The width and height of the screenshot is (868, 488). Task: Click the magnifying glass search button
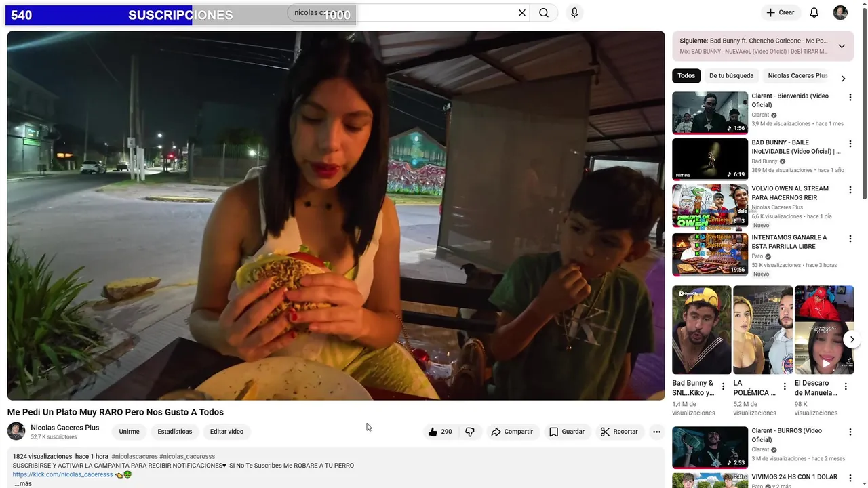tap(544, 12)
